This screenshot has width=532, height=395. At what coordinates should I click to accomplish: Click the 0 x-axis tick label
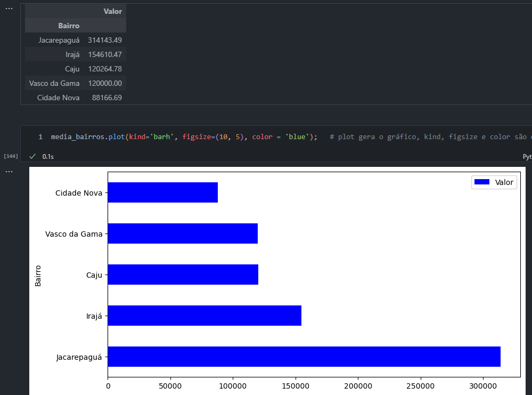tap(108, 386)
